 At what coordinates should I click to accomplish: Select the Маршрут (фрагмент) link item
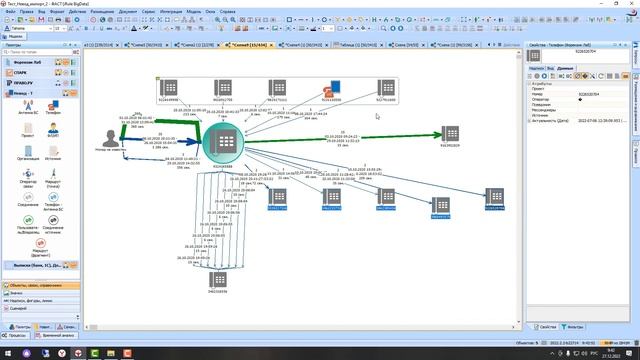[x=40, y=248]
